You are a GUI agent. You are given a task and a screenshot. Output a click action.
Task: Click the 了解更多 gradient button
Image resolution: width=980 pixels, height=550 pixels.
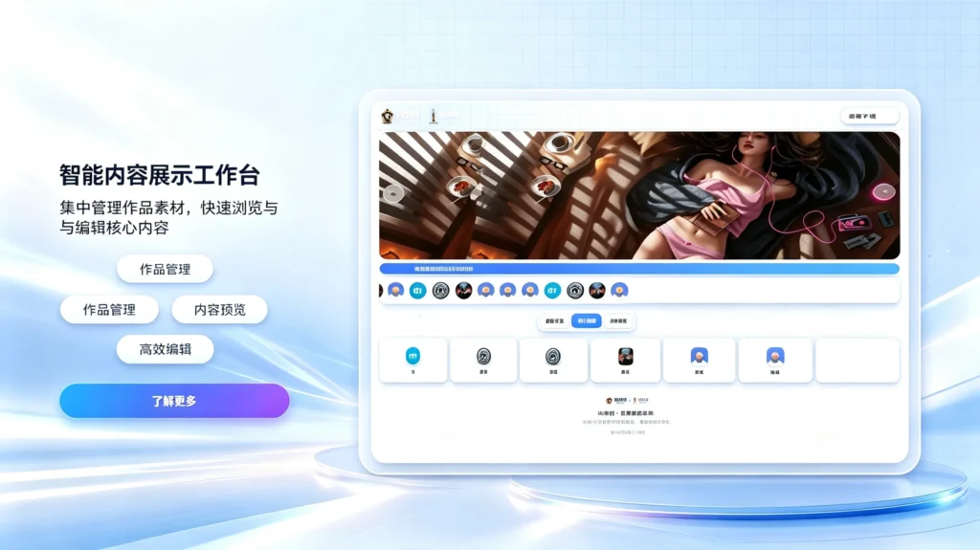pos(174,401)
